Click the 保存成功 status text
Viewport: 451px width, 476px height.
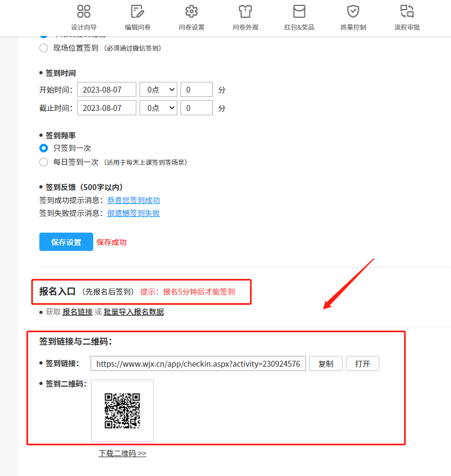tap(112, 242)
